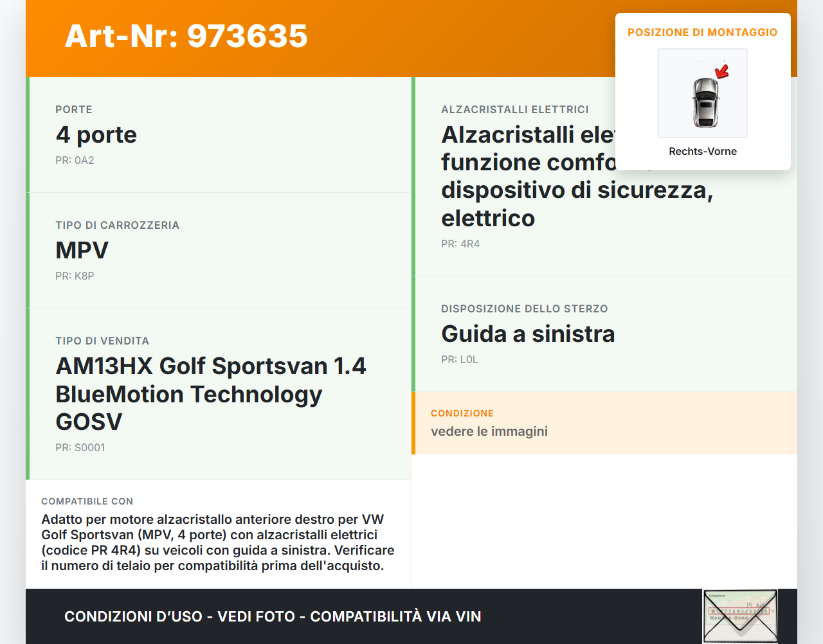Click the 'COMPATIBILE CON' label
This screenshot has height=644, width=823.
(x=87, y=502)
